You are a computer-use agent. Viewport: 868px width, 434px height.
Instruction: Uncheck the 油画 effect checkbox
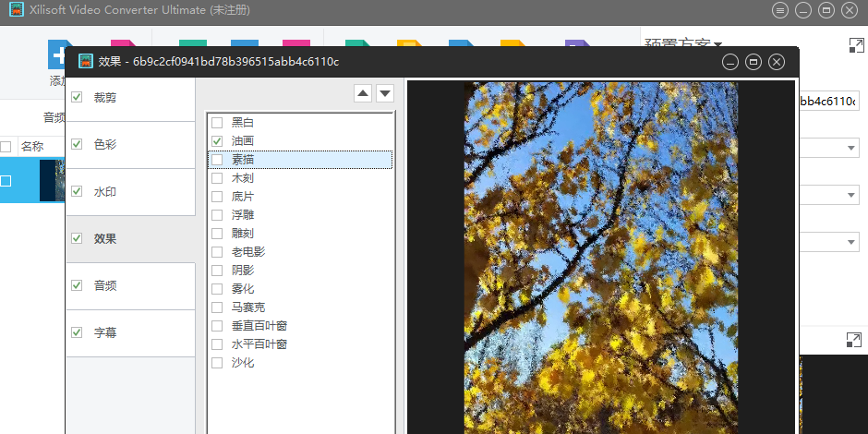pos(217,141)
